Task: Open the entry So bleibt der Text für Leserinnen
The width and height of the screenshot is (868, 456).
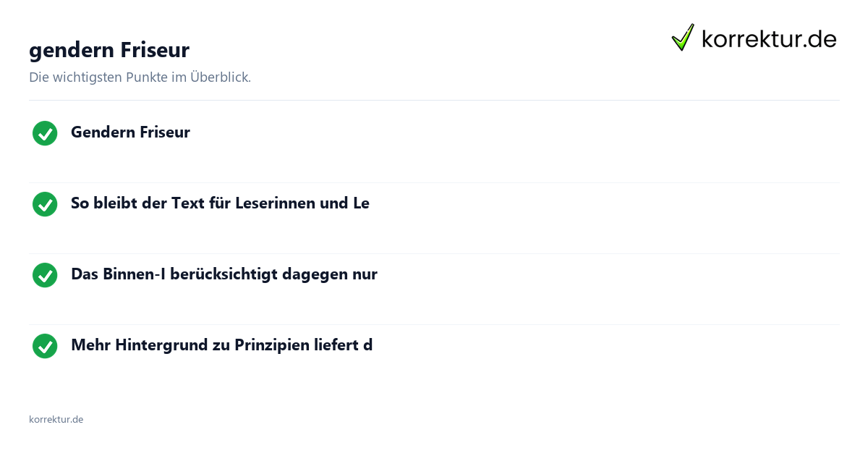Action: pos(220,203)
